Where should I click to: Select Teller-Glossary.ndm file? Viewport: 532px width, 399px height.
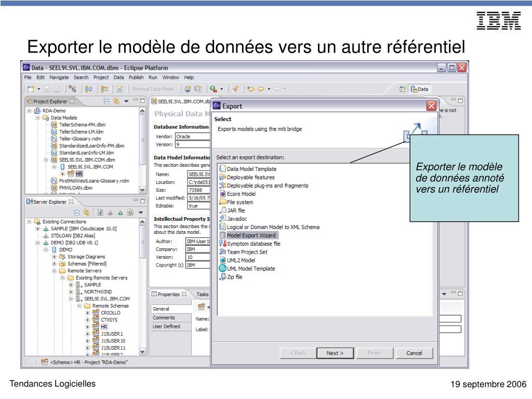pos(80,138)
